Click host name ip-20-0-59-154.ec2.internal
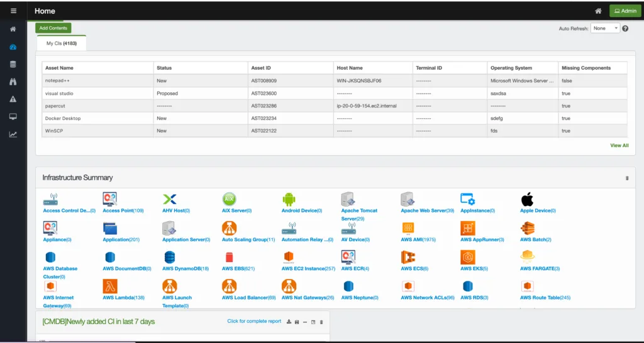Screen dimensions: 644x343 click(x=367, y=106)
